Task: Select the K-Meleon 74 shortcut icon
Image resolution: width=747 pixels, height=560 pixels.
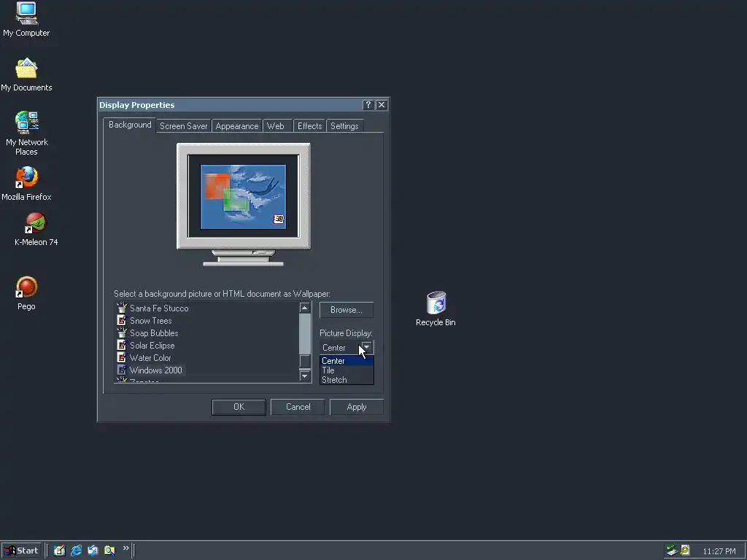Action: point(36,222)
